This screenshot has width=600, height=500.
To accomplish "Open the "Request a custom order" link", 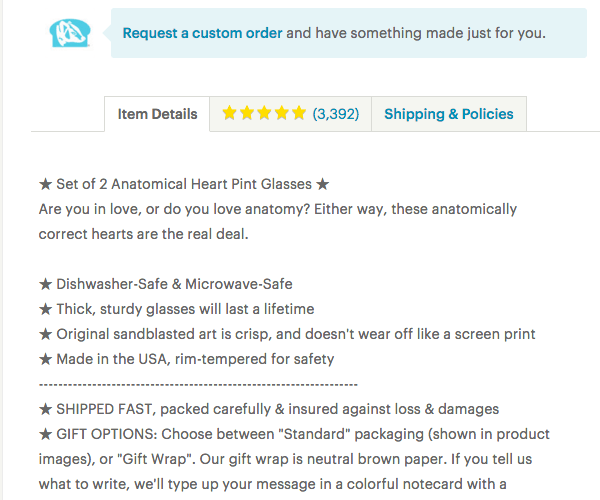I will point(202,33).
